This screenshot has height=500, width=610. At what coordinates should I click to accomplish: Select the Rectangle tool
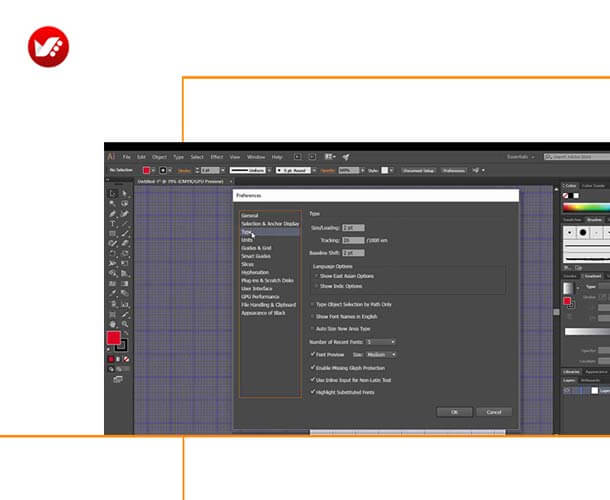[x=113, y=234]
